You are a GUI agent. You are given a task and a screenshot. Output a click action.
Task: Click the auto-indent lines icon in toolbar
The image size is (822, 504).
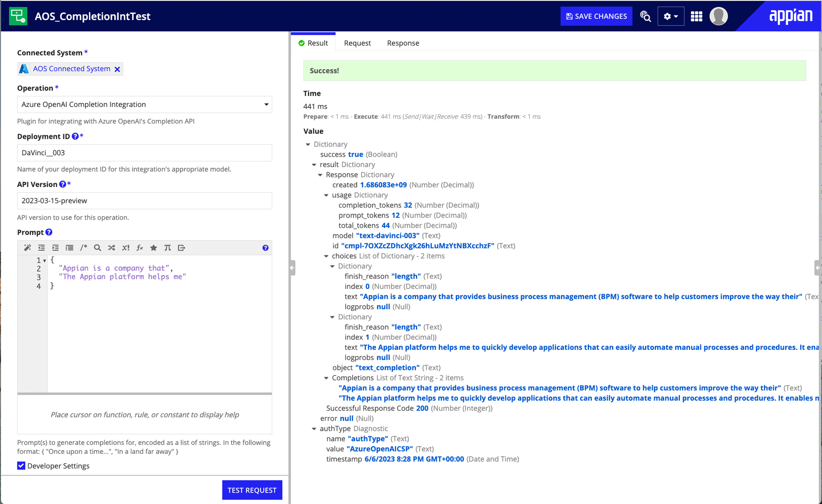[69, 248]
